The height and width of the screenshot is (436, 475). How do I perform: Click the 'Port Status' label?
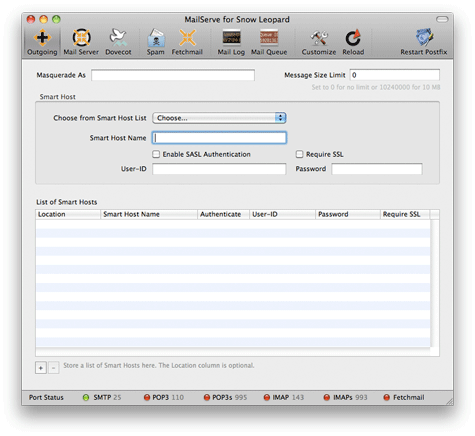pyautogui.click(x=46, y=397)
